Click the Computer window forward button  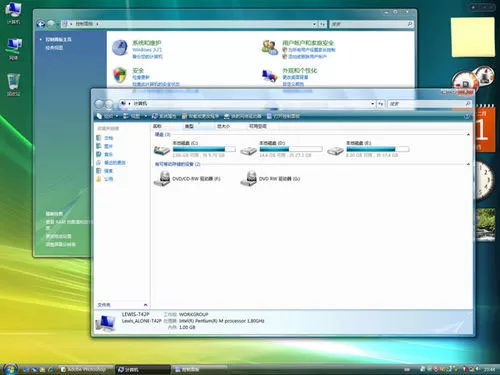109,104
